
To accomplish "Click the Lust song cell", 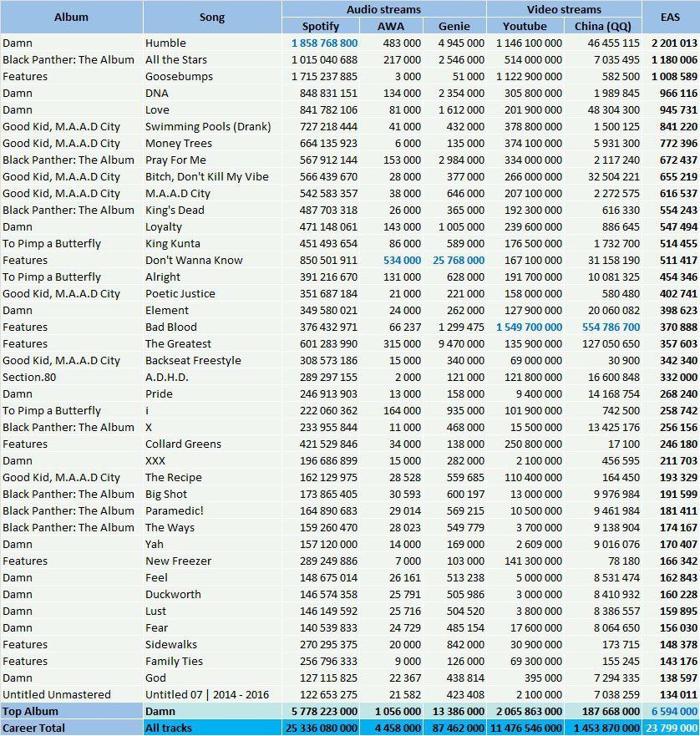I will point(212,612).
